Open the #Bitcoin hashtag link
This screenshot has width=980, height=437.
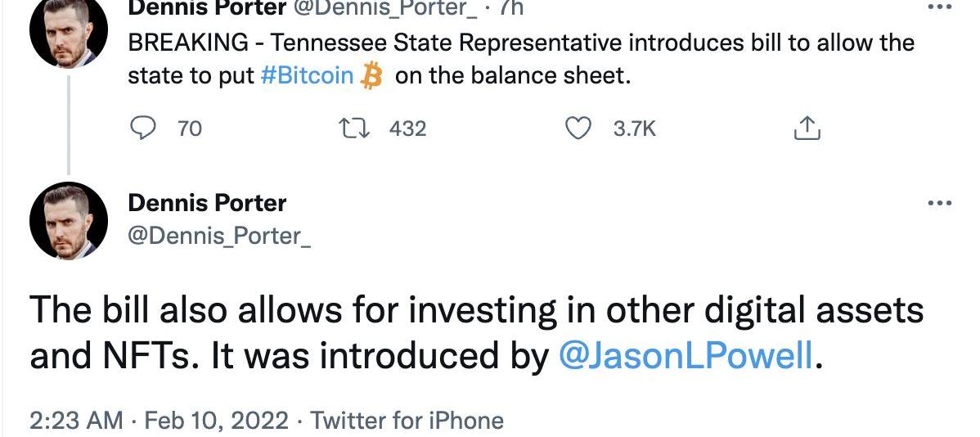pyautogui.click(x=307, y=76)
